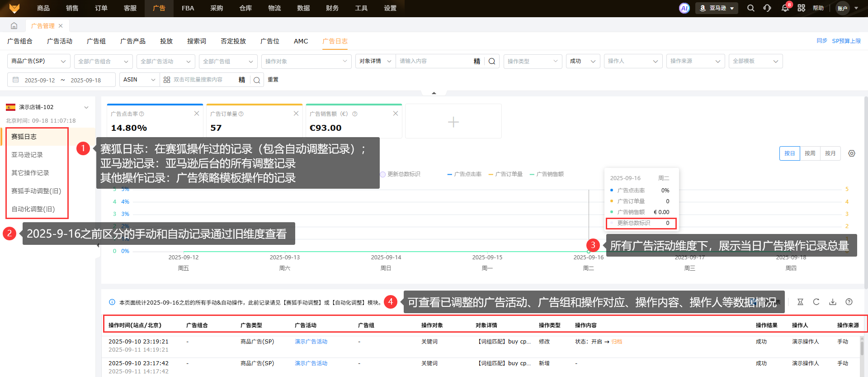The height and width of the screenshot is (377, 868).
Task: Toggle the 广告点击率 legend line
Action: 464,174
